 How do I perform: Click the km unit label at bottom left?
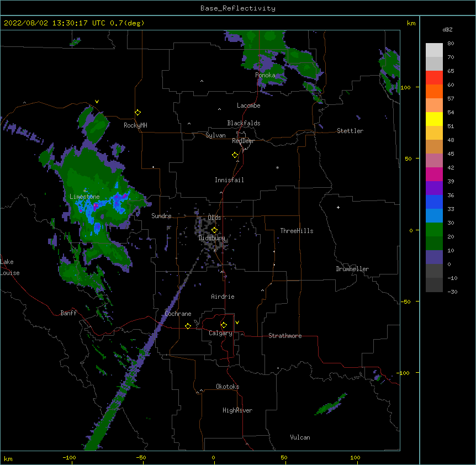coord(8,459)
